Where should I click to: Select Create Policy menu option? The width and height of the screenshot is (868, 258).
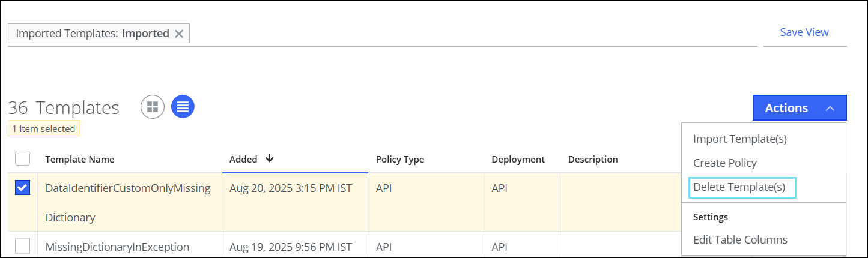[x=724, y=163]
